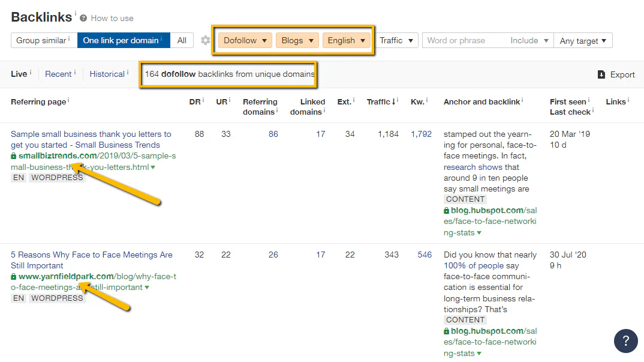Click the info icon next to Backlinks title
644x362 pixels.
pyautogui.click(x=76, y=13)
